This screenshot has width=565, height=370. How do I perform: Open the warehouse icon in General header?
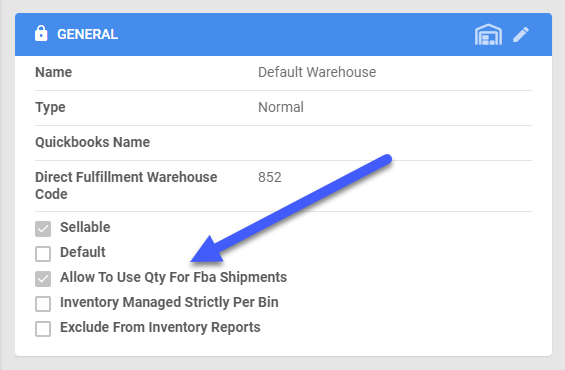488,35
